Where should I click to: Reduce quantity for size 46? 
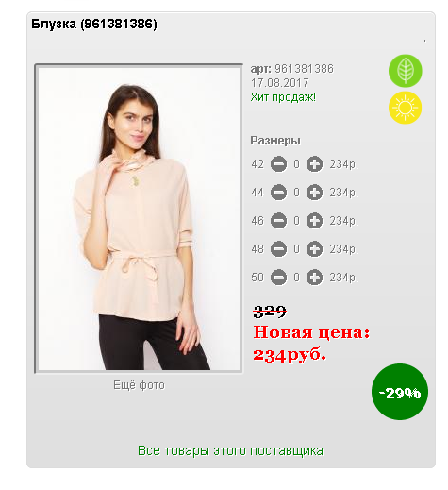pos(278,221)
